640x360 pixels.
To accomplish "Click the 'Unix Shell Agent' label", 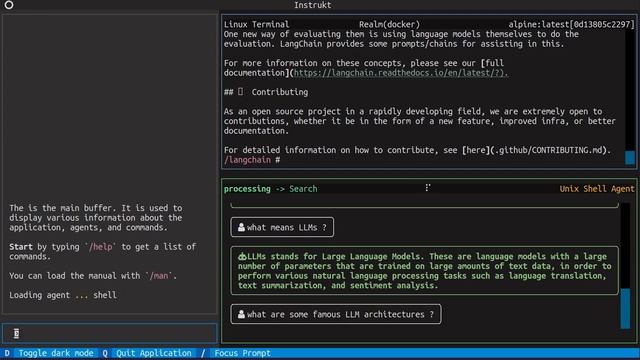I will point(597,189).
